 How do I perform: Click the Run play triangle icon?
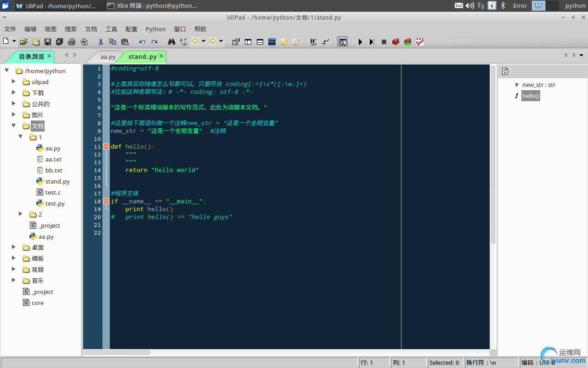(360, 42)
